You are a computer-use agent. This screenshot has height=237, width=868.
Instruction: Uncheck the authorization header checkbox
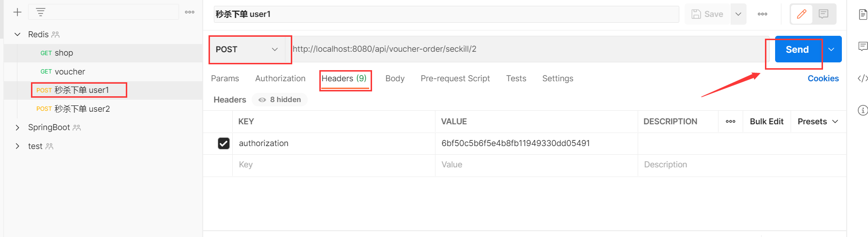tap(224, 143)
